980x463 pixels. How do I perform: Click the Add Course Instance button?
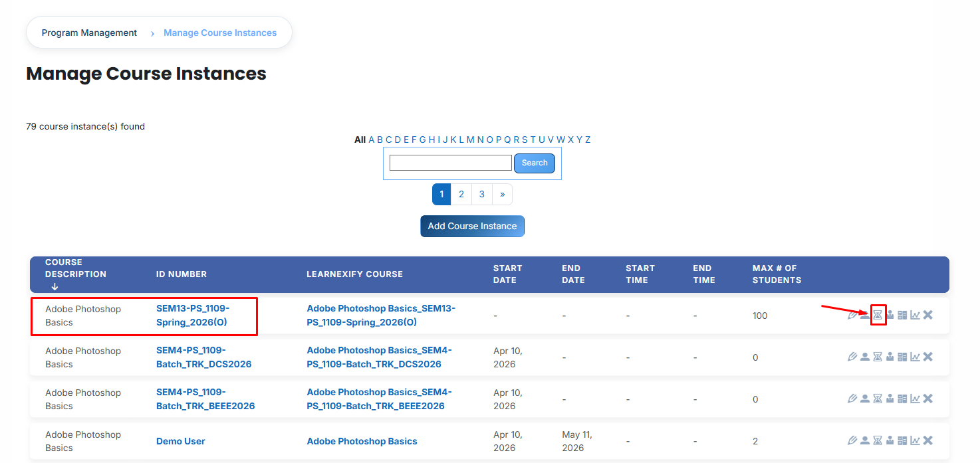[x=472, y=226]
